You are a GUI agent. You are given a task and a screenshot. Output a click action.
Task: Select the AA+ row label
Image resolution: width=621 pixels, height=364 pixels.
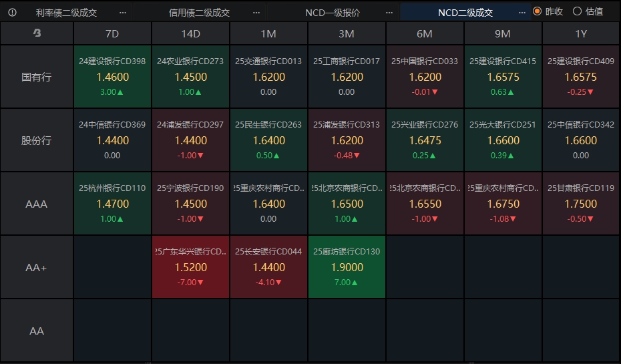tap(37, 267)
